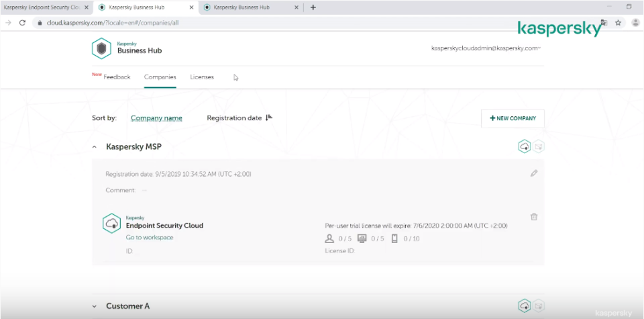This screenshot has height=319, width=644.
Task: Open the kasperskycloudadmin account dropdown
Action: click(x=486, y=48)
